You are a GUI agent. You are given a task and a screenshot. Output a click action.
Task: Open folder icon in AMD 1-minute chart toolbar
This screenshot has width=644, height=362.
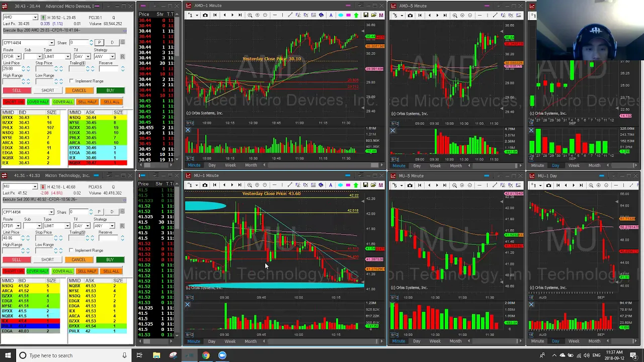pyautogui.click(x=373, y=15)
